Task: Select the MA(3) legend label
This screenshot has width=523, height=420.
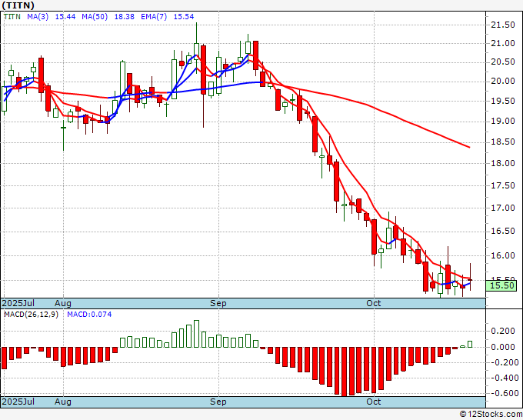Action: (x=38, y=17)
